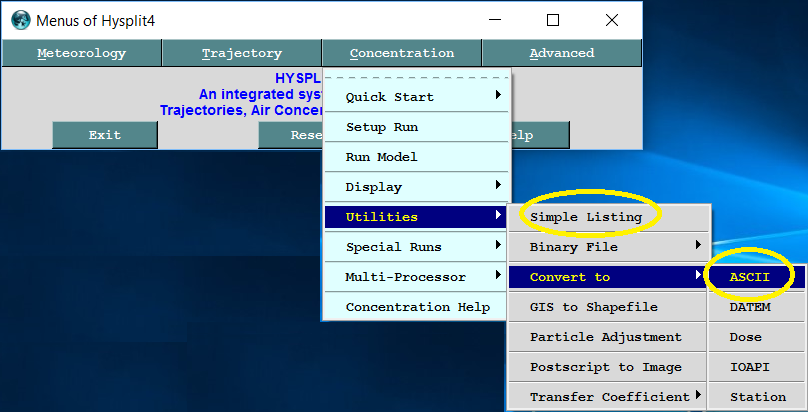808x412 pixels.
Task: Click the Hysplit4 globe window icon
Action: pyautogui.click(x=21, y=21)
